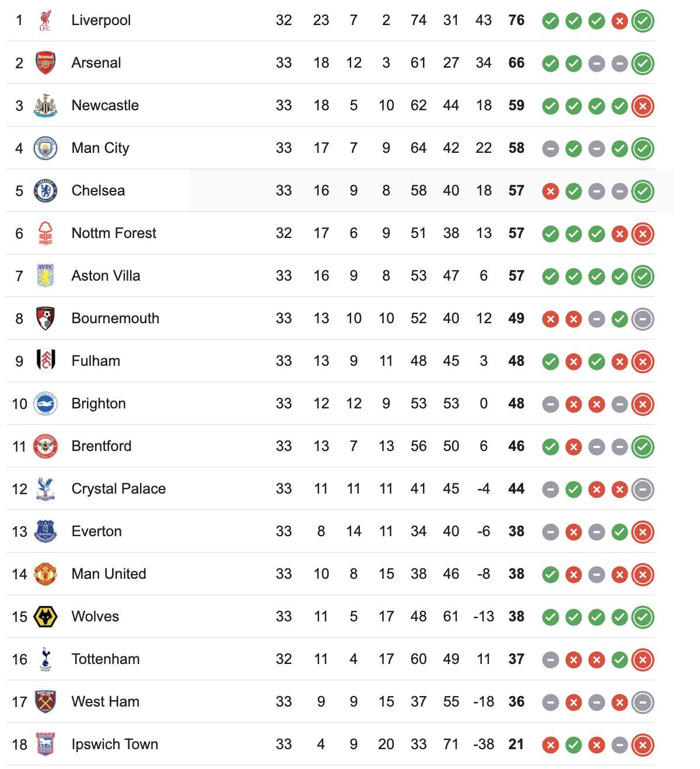
Task: Click Liverpool's most recent win result icon
Action: pos(642,22)
